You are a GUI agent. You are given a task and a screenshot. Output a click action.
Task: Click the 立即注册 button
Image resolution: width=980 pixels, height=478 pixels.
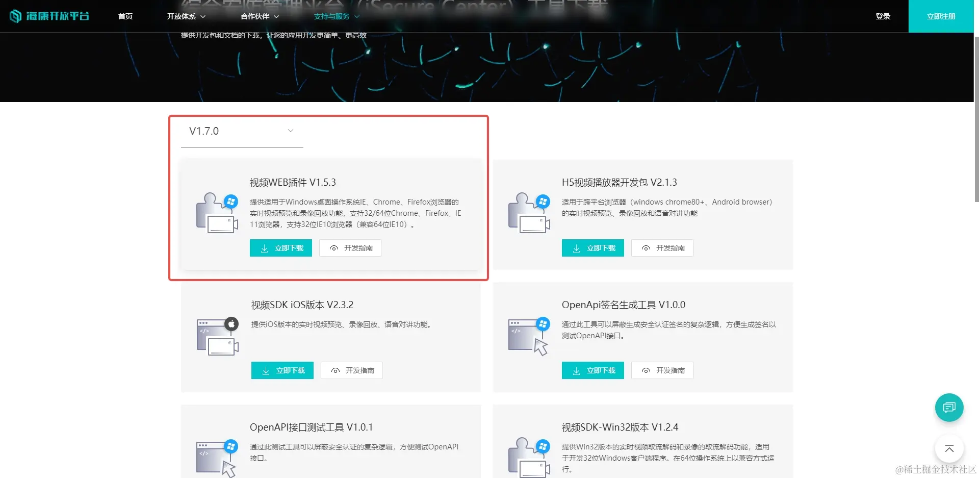click(941, 16)
